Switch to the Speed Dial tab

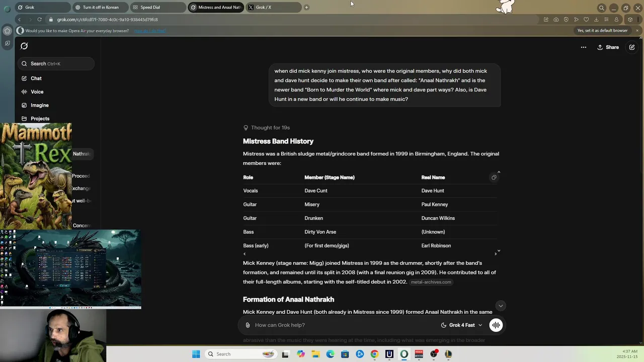[157, 8]
